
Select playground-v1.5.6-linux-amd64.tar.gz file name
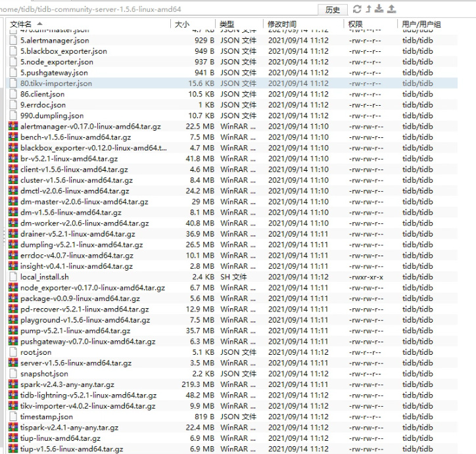(x=85, y=320)
